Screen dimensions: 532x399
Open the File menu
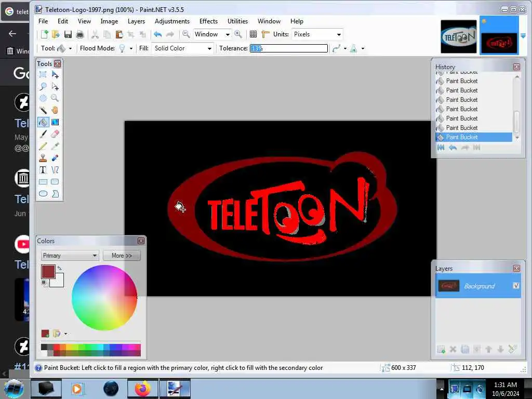tap(43, 21)
